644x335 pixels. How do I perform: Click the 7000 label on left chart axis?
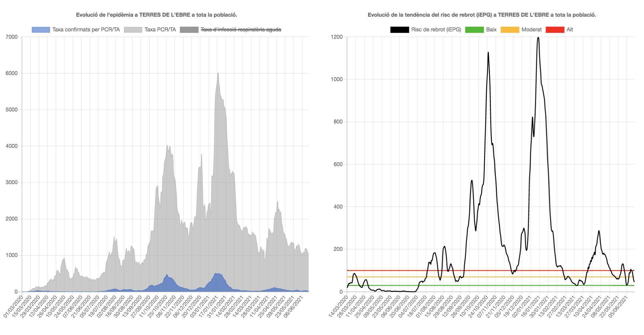click(x=12, y=37)
